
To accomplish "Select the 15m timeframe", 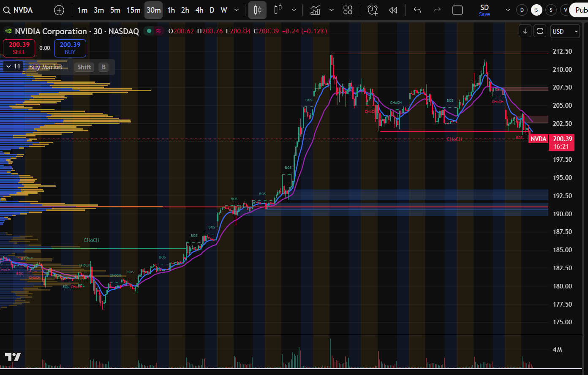I will click(133, 10).
